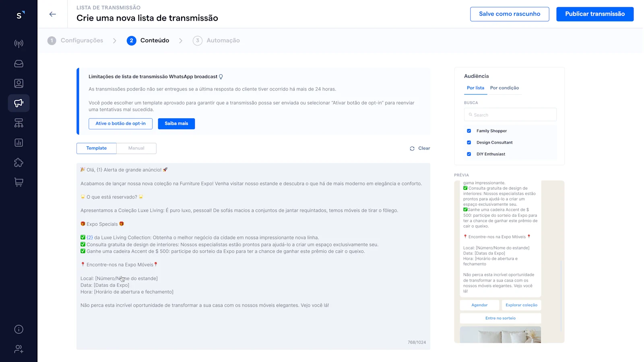The height and width of the screenshot is (362, 644).
Task: Open the Integrations puzzle icon
Action: coord(19,162)
